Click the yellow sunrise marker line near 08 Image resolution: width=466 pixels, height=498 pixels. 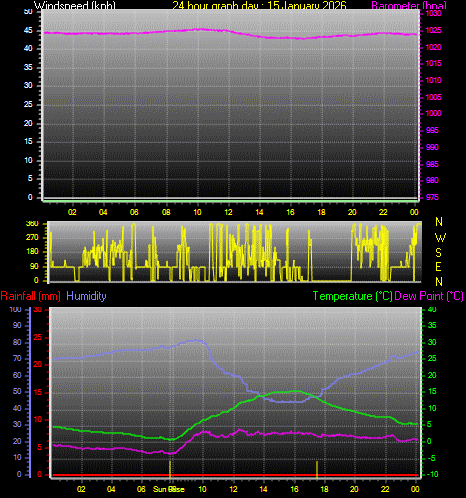170,469
